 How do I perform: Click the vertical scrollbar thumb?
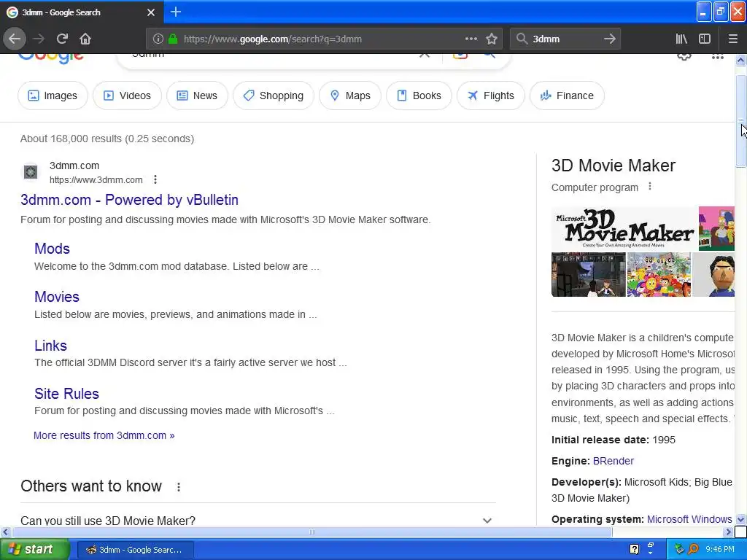click(740, 122)
